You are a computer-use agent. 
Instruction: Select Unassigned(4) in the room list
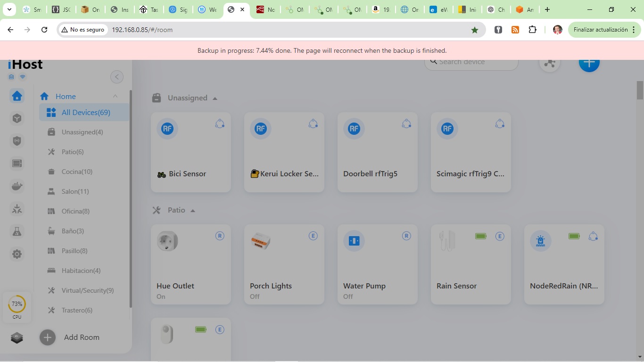point(84,132)
